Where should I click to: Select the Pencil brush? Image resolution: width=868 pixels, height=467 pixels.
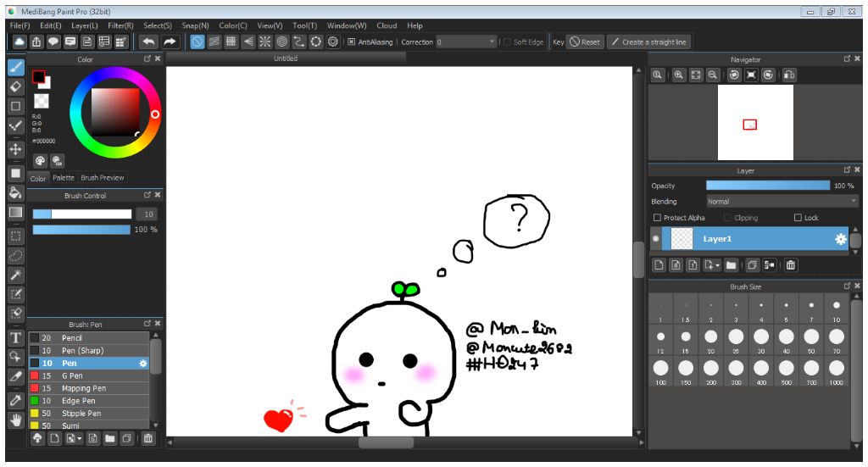[x=89, y=338]
